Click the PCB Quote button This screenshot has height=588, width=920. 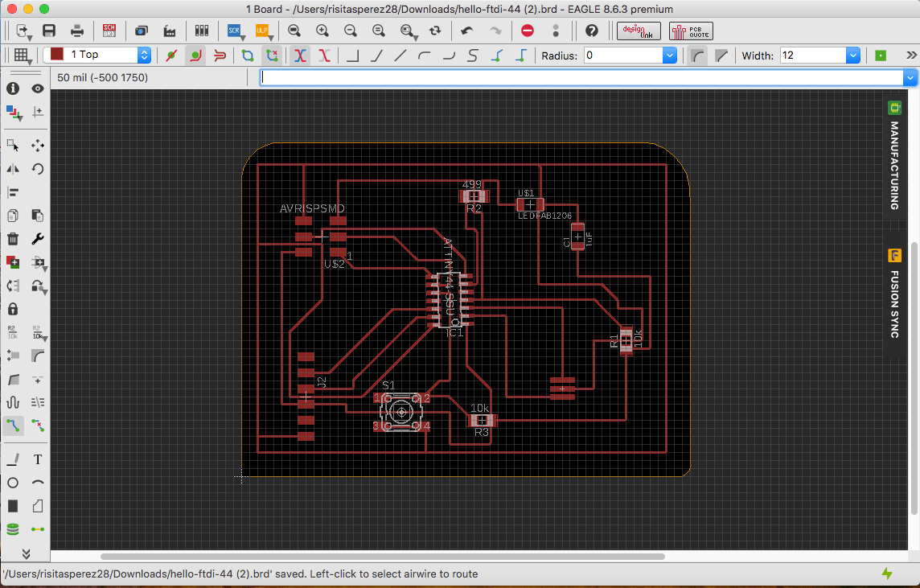691,31
